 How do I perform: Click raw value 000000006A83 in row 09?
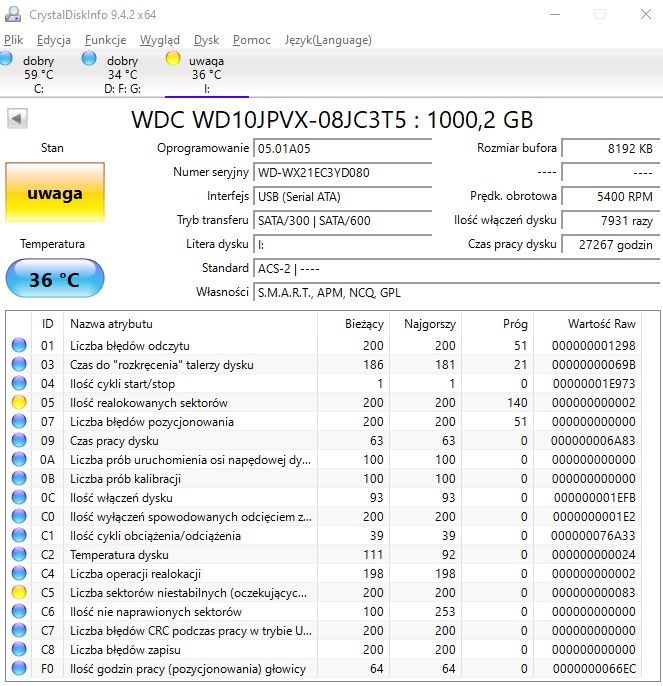tap(593, 441)
